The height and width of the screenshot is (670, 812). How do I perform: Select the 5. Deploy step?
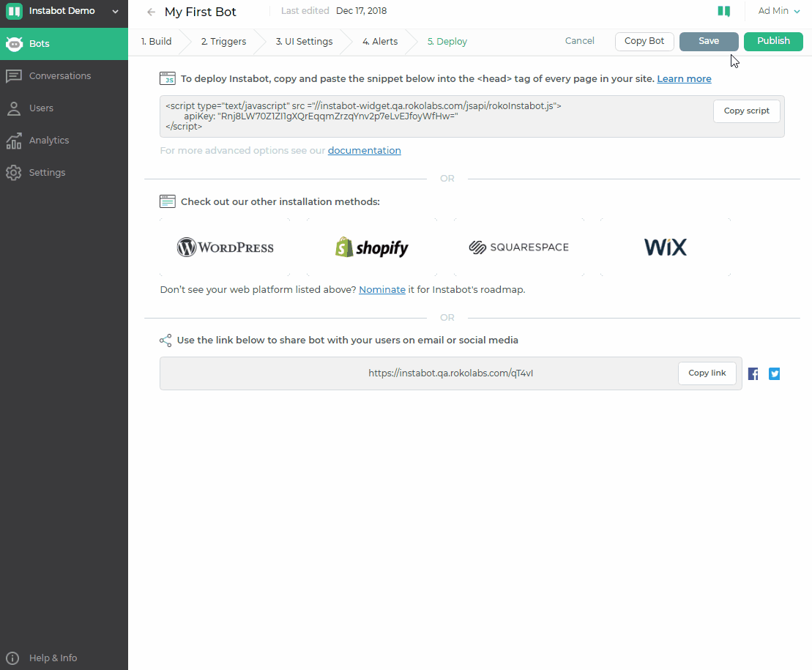[x=447, y=42]
